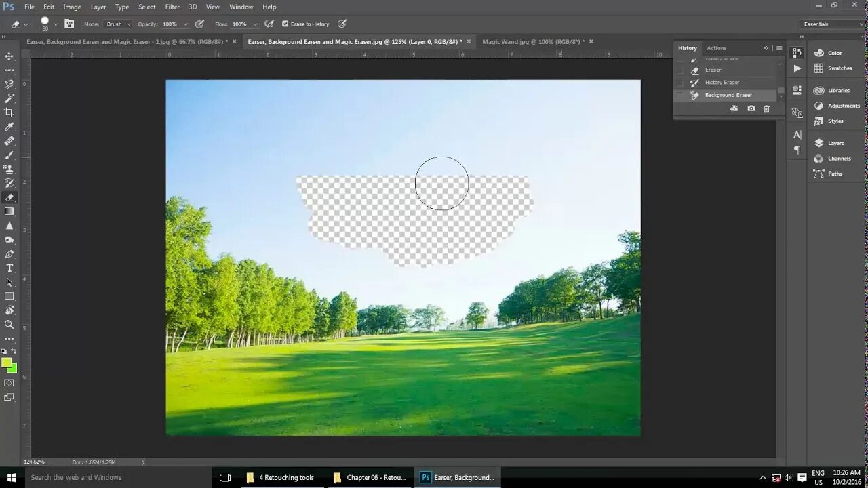This screenshot has width=868, height=488.
Task: Open the Flow slider dropdown arrow
Action: [x=255, y=24]
